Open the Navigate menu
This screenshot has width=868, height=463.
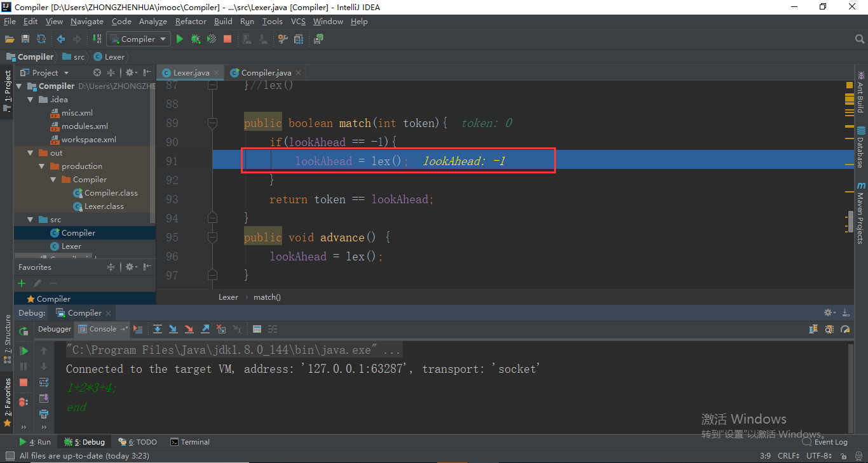coord(87,21)
